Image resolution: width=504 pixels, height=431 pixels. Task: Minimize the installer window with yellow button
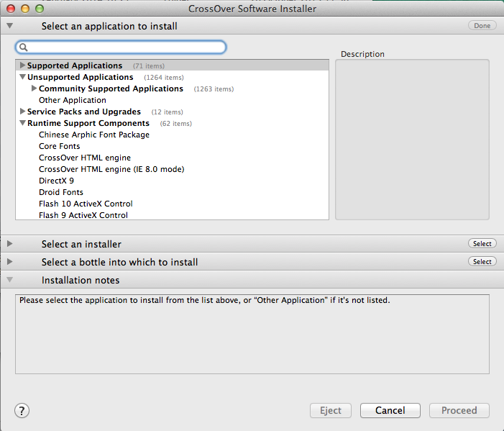point(25,9)
